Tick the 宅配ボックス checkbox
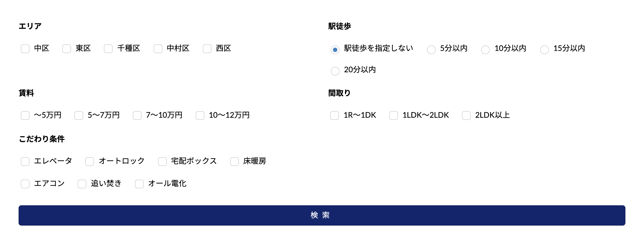Viewport: 644px width, 242px height. pos(162,162)
